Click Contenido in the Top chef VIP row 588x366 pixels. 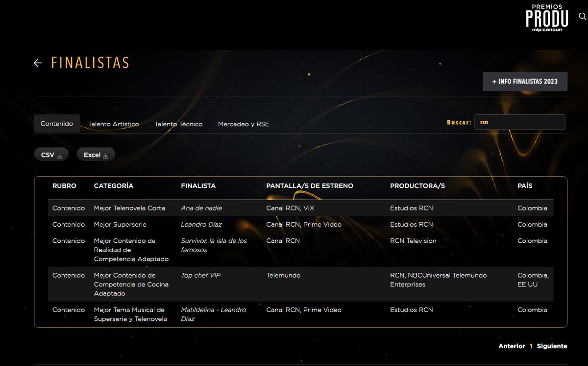click(x=69, y=275)
